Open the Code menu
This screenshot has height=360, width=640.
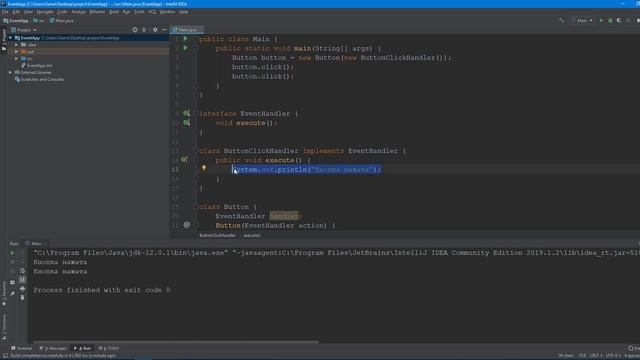tap(62, 12)
